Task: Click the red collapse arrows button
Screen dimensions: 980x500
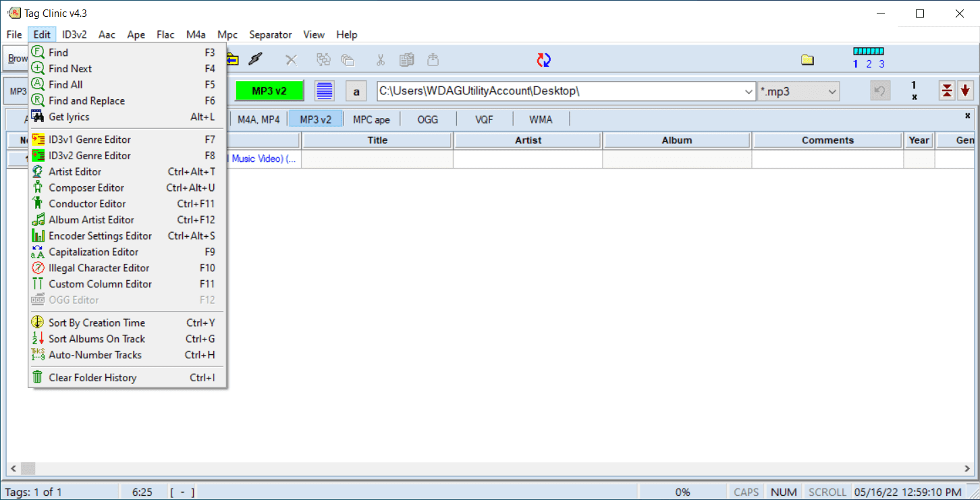Action: coord(948,91)
